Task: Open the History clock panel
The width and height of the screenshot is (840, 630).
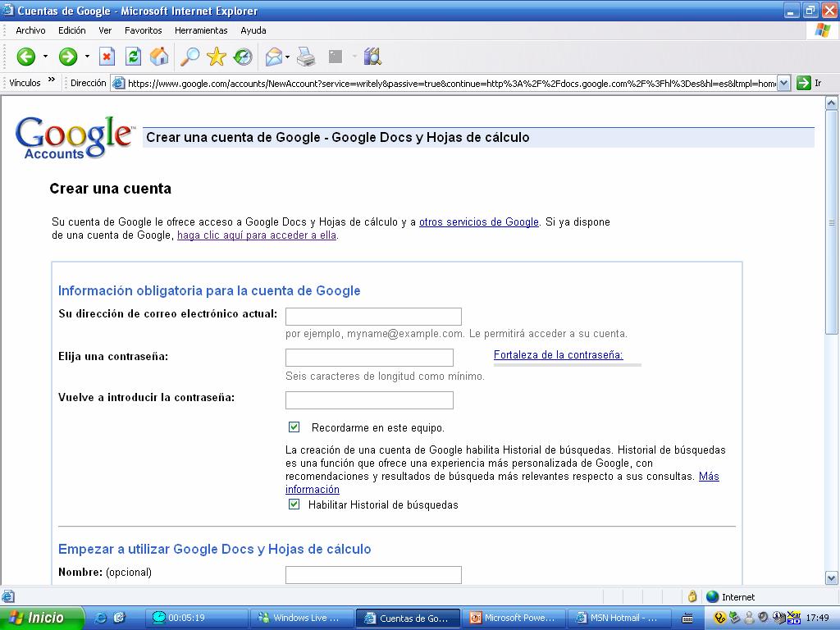Action: (x=243, y=57)
